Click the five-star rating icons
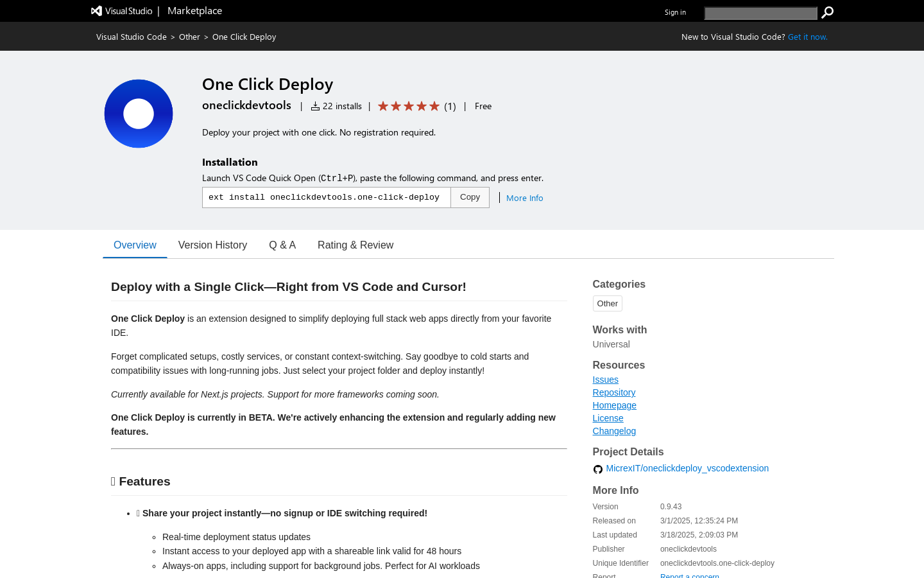The image size is (924, 578). point(409,106)
